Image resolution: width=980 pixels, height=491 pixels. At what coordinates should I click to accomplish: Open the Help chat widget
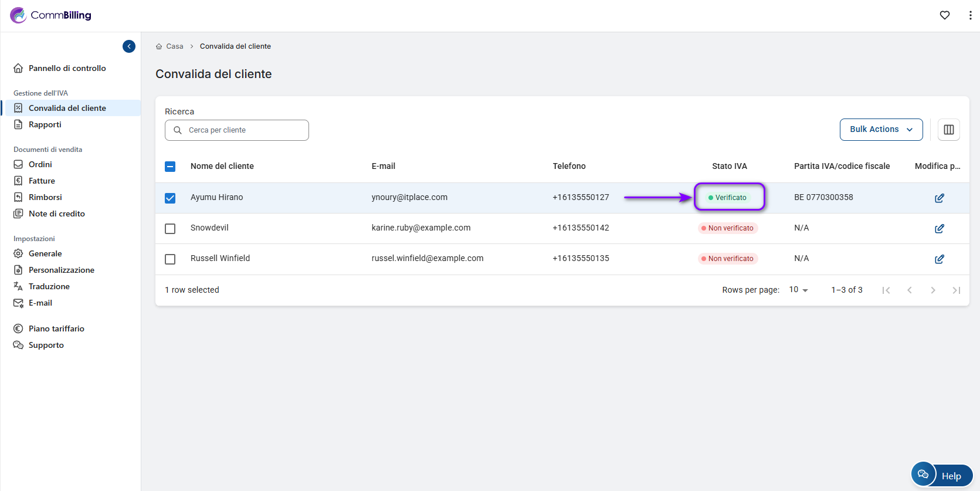click(942, 475)
